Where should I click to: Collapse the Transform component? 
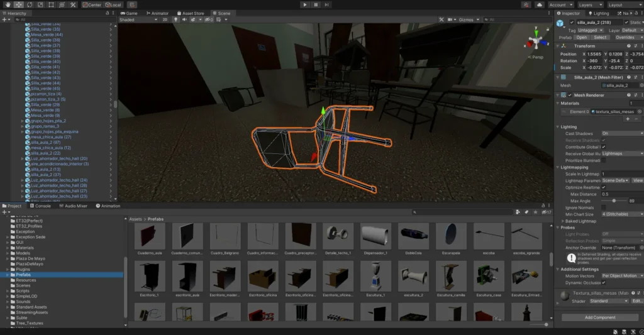[557, 46]
